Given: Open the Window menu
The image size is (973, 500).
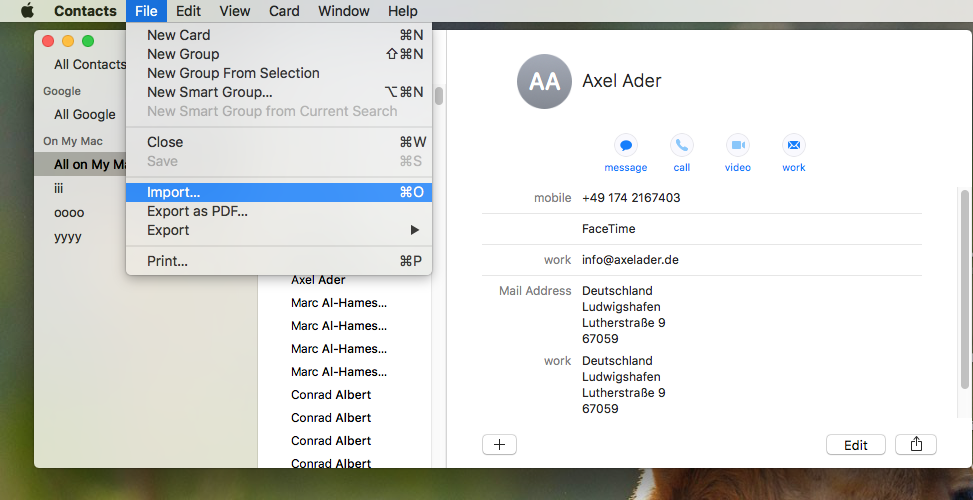Looking at the screenshot, I should click(x=344, y=11).
